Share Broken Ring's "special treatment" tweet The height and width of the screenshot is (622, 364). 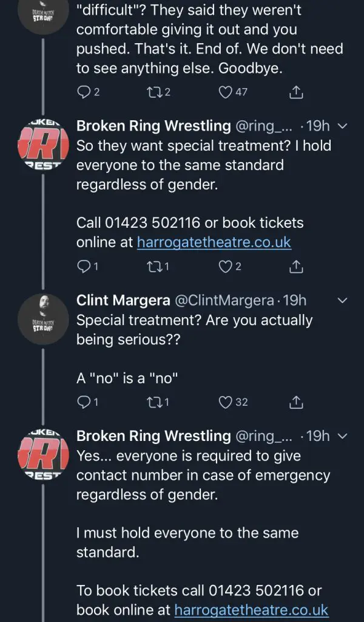click(296, 265)
